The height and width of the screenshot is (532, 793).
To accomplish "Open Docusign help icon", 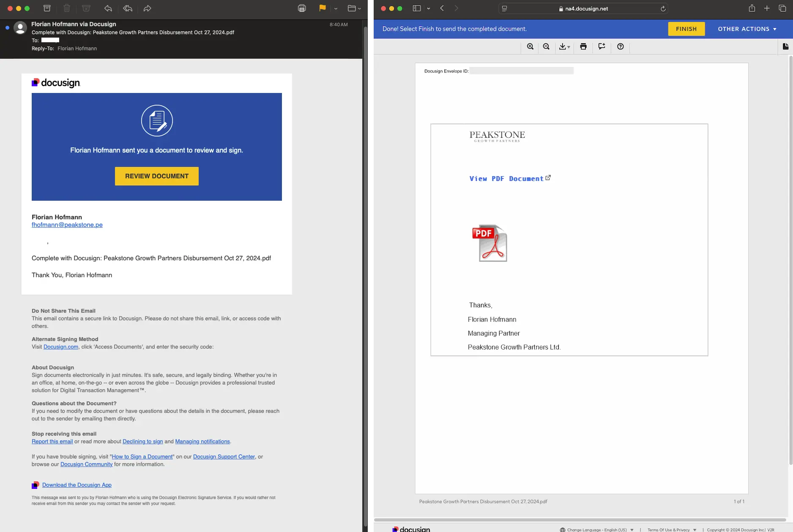I will click(620, 46).
